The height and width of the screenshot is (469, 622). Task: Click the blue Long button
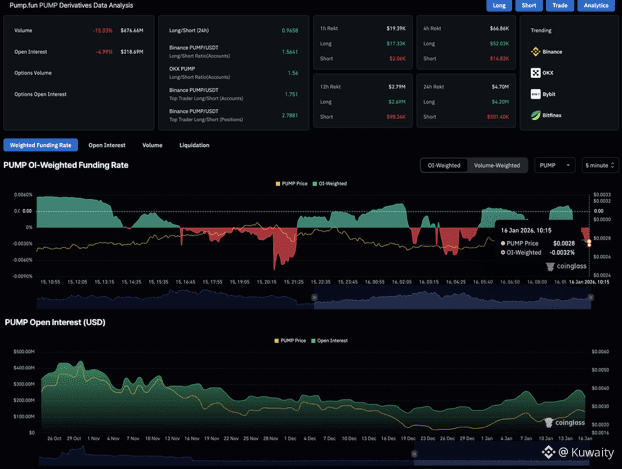click(x=499, y=6)
